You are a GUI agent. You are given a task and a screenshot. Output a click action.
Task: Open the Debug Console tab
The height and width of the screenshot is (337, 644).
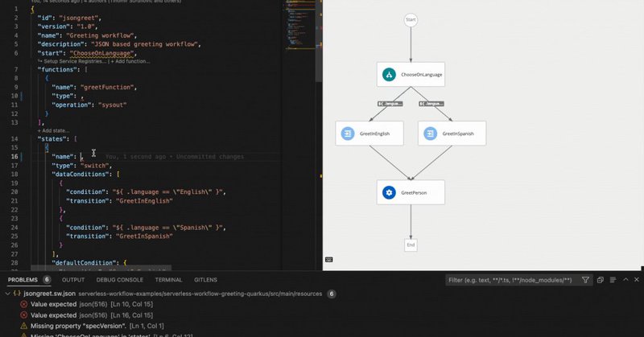click(119, 280)
